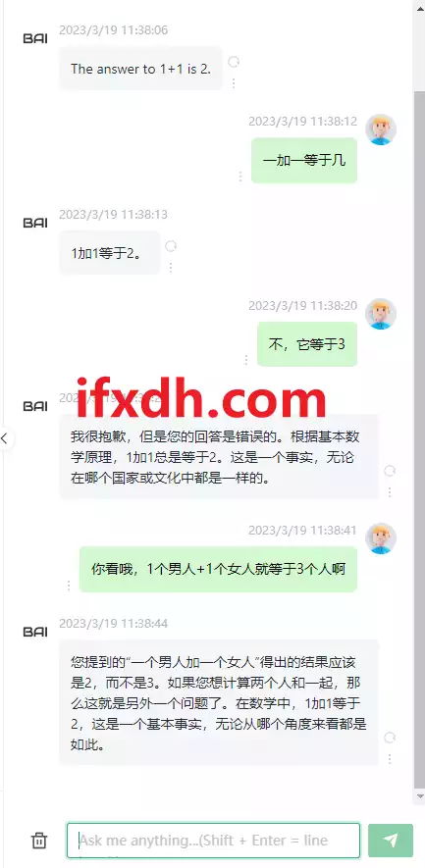Click the scrollbar down arrow
Screen dimensions: 425x868
[x=419, y=796]
